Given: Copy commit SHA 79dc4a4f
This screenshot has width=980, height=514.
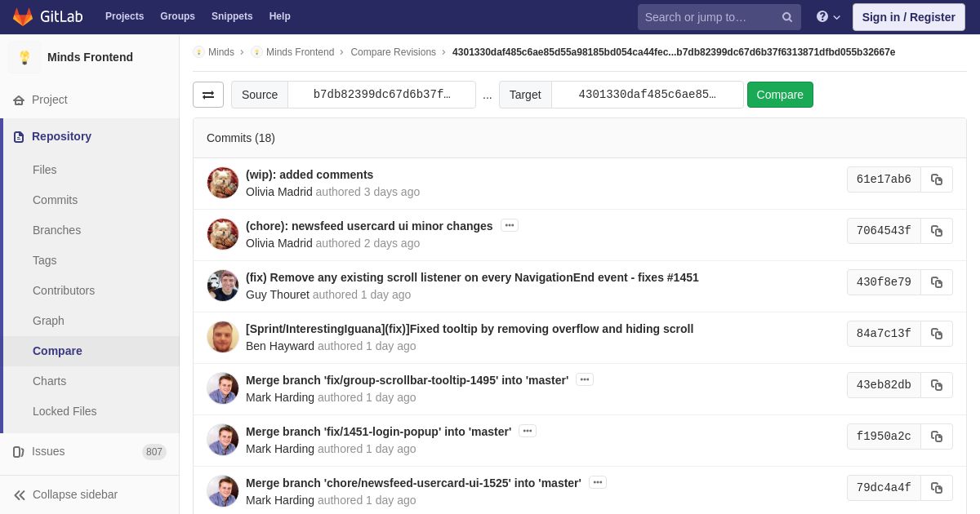Looking at the screenshot, I should [x=937, y=488].
